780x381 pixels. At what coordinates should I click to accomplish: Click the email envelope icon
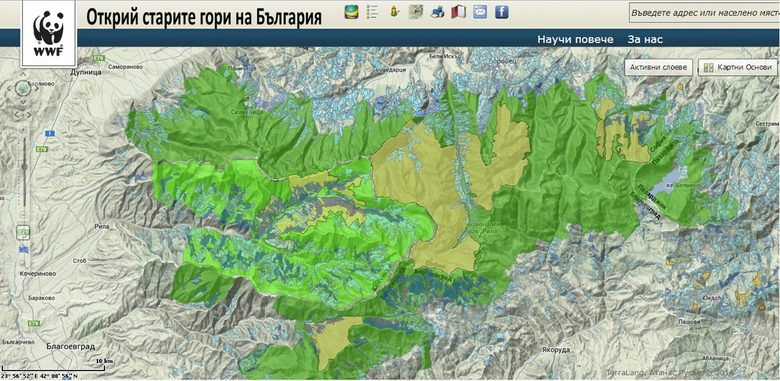(480, 11)
